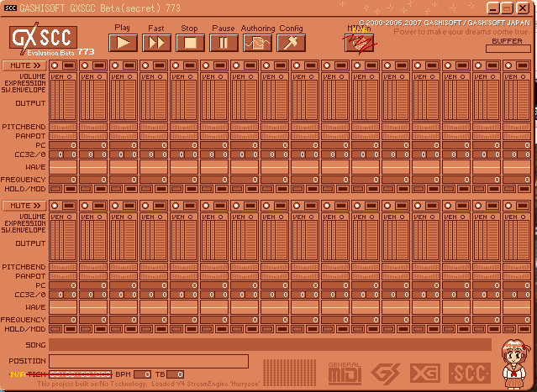Click the lower bank MUTE >> button
This screenshot has width=537, height=392.
24,206
